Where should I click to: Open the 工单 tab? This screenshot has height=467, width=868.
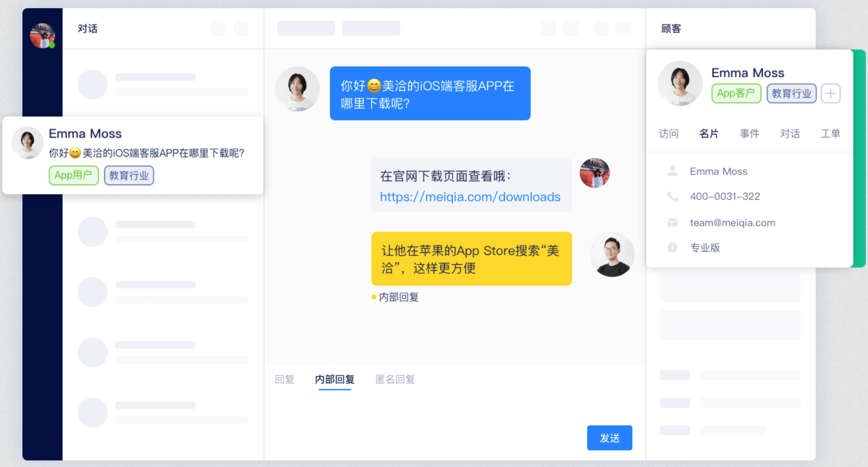click(x=831, y=134)
